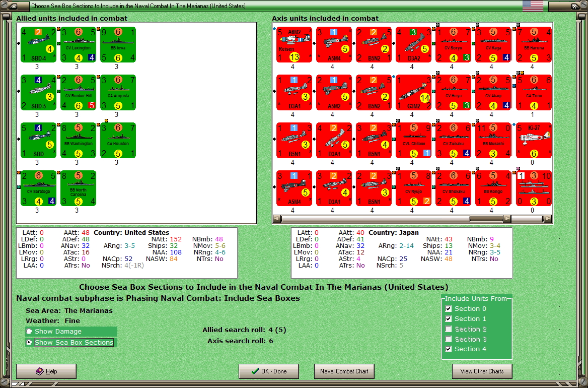Select the CV Shokaku carrier counter

coord(454,188)
